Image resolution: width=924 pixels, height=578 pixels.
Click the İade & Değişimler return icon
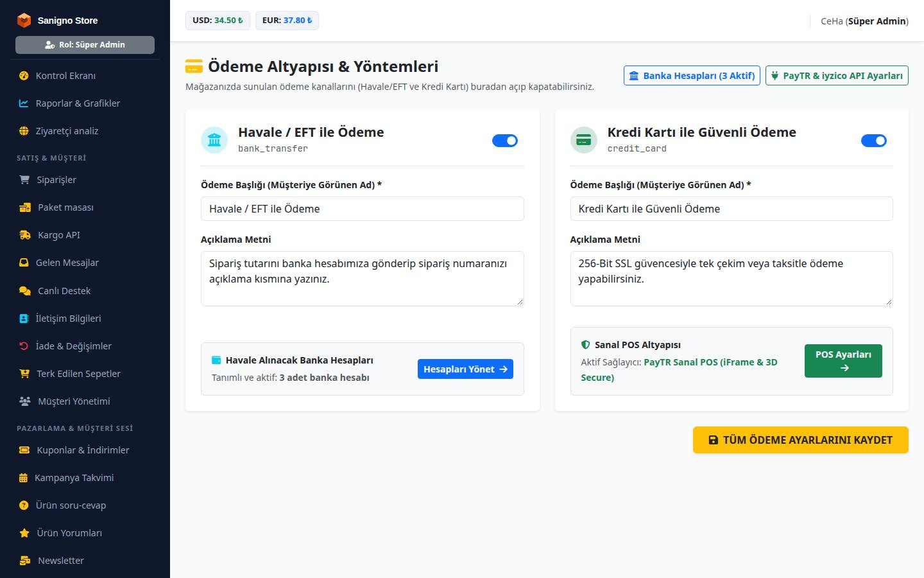pos(24,346)
